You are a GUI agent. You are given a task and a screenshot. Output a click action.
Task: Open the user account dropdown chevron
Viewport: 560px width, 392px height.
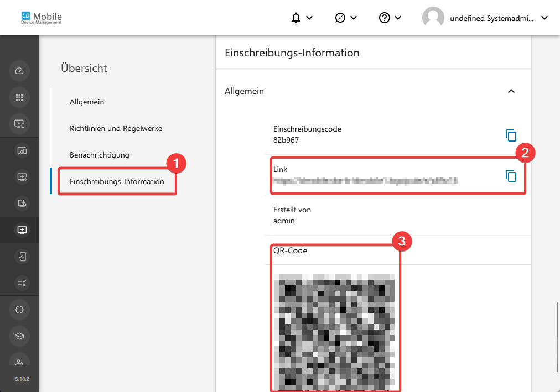[x=545, y=18]
